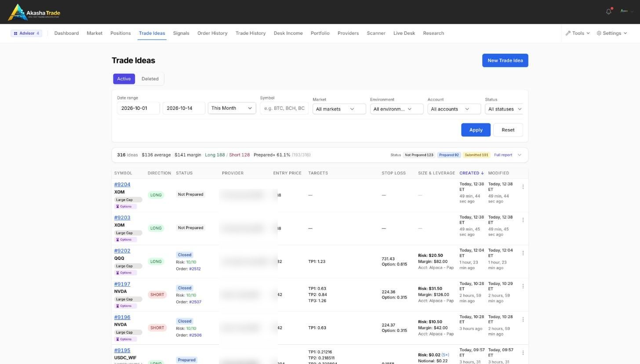Image resolution: width=640 pixels, height=364 pixels.
Task: Open the Scanner tab
Action: [376, 33]
